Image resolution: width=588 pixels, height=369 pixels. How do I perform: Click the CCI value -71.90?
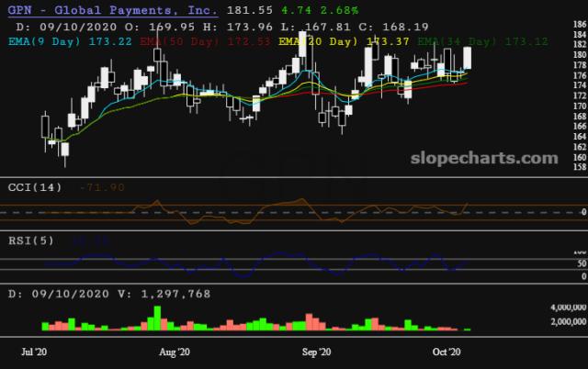(x=97, y=186)
